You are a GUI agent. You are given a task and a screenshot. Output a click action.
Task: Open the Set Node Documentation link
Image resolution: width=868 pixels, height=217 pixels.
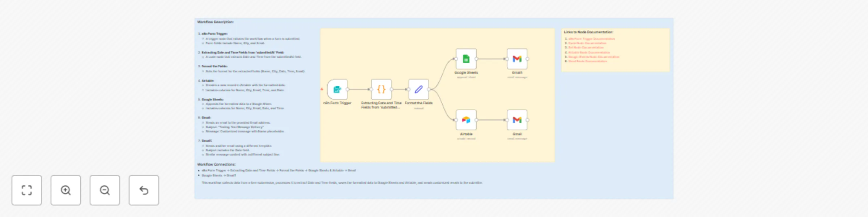click(586, 47)
